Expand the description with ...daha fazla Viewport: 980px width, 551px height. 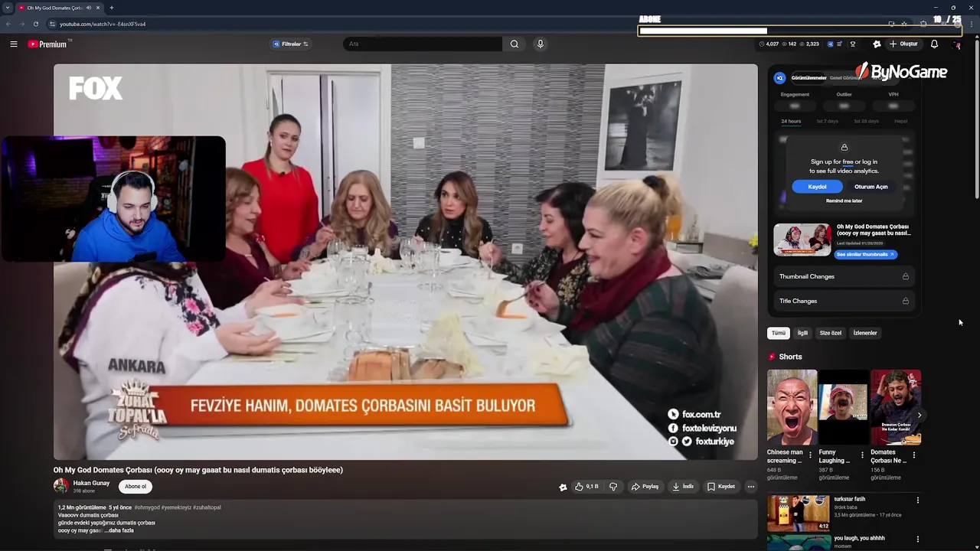120,530
